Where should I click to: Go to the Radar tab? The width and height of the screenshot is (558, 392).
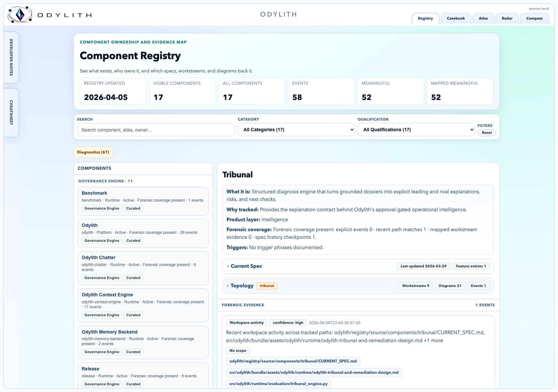coord(507,18)
